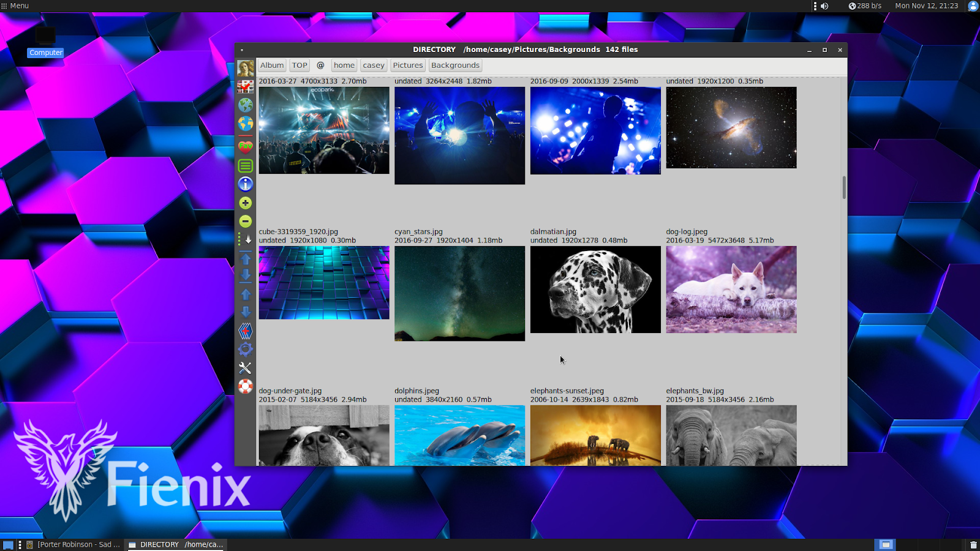Screen dimensions: 980x551
Task: Shrink thumbnails with the green minus icon
Action: (x=245, y=220)
